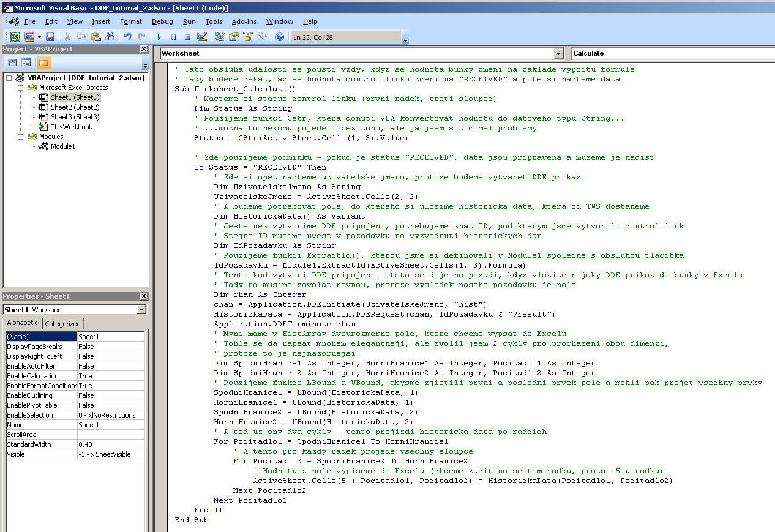Click the View Microsoft Excel icon

15,37
